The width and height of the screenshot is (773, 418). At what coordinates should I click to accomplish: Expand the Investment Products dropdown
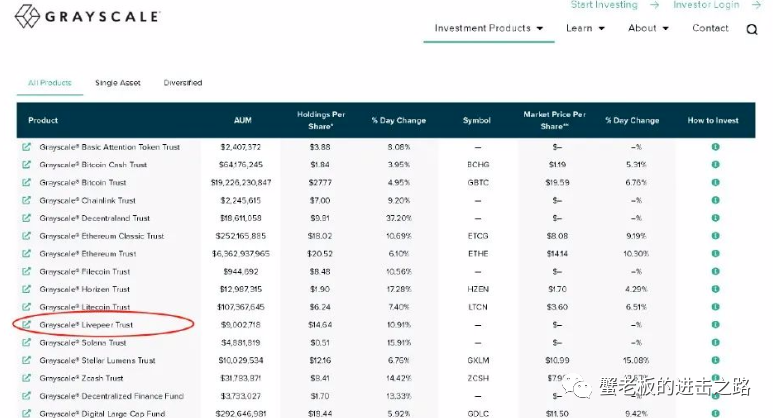[x=489, y=28]
